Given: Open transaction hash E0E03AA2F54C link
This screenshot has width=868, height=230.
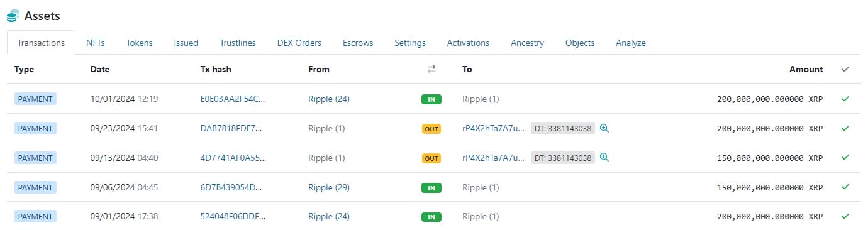Looking at the screenshot, I should click(x=233, y=99).
